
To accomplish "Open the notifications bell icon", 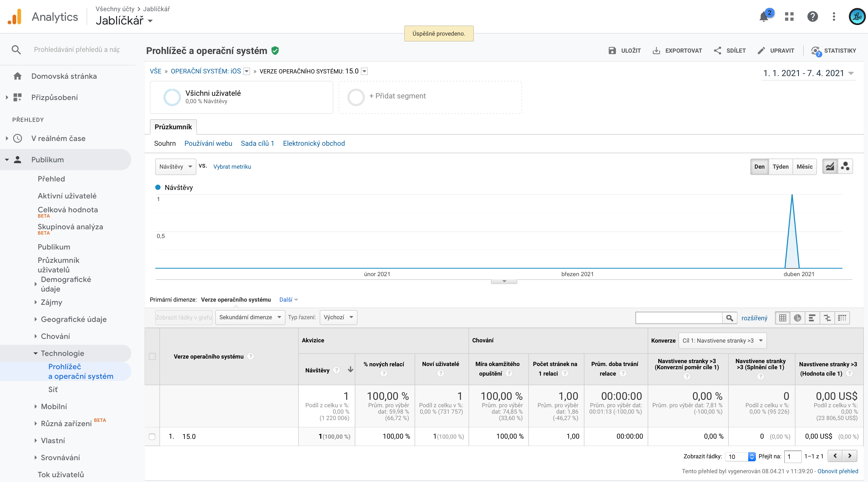I will [x=764, y=17].
